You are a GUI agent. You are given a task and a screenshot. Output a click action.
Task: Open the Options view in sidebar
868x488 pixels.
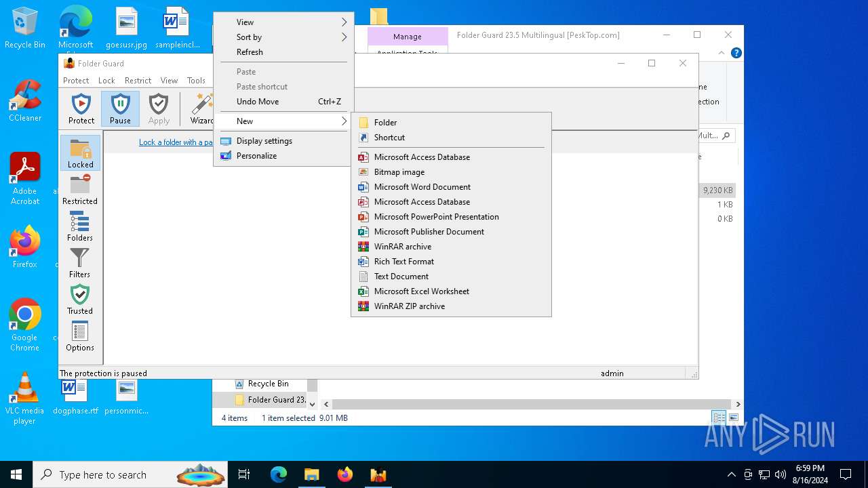pyautogui.click(x=80, y=336)
